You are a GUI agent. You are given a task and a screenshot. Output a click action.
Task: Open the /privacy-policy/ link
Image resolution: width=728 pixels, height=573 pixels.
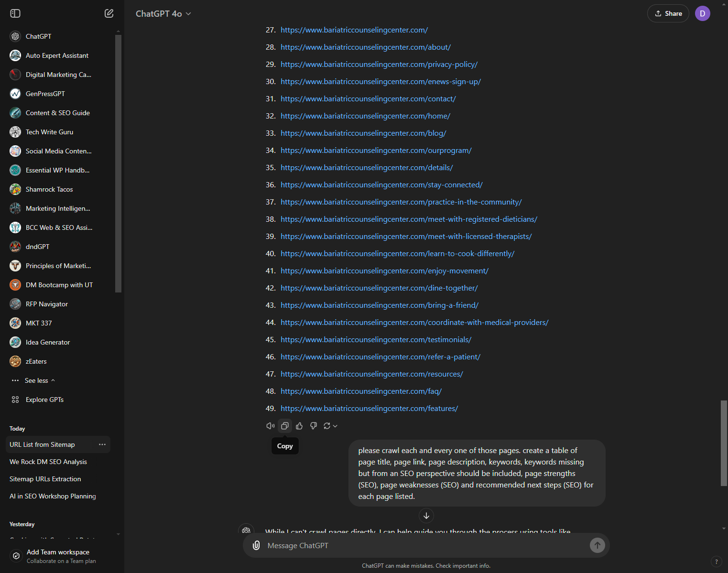(x=379, y=65)
